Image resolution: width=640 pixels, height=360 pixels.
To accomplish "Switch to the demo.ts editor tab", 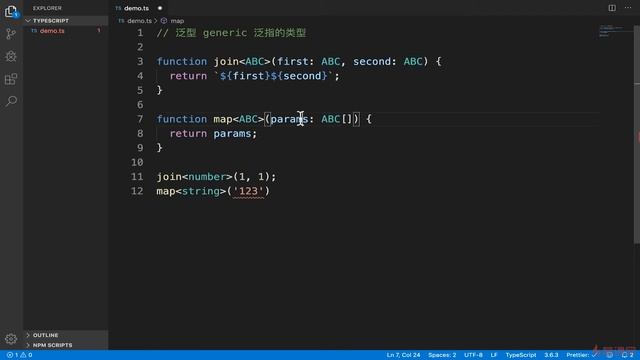I will (x=137, y=8).
